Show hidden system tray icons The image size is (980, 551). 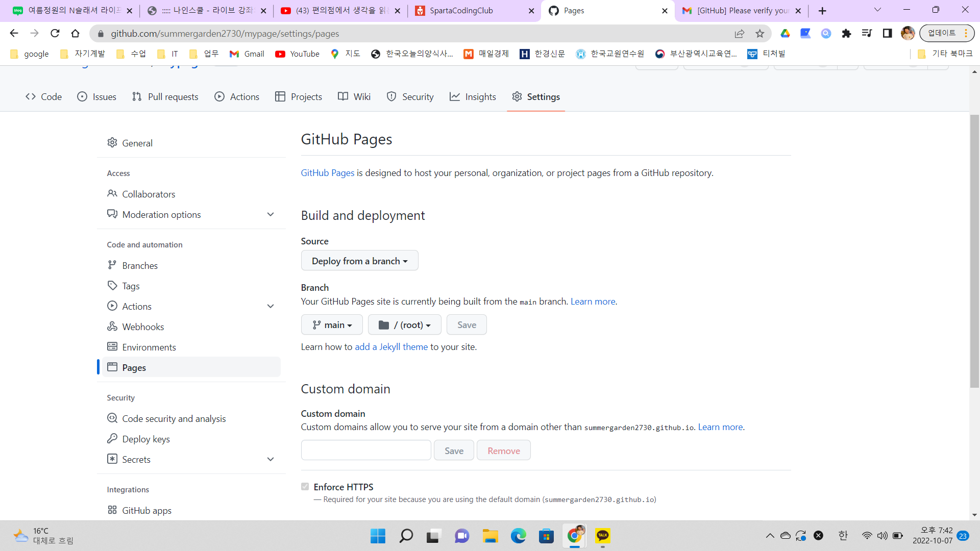point(770,536)
